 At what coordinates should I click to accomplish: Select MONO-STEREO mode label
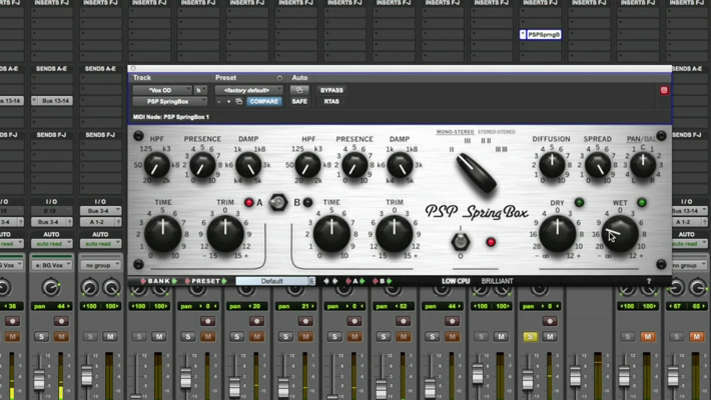[x=455, y=132]
